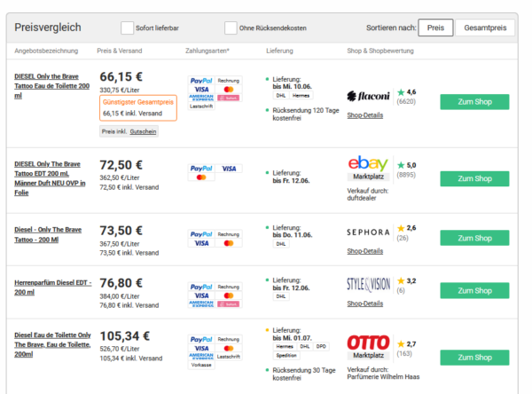
Task: Click the 72,50 € price
Action: click(x=121, y=165)
